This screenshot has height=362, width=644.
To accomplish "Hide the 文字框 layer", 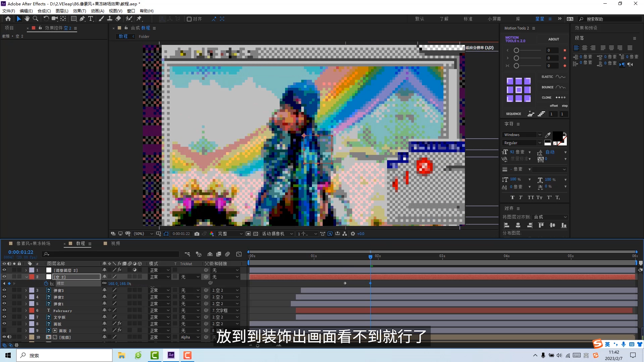I will (x=4, y=317).
